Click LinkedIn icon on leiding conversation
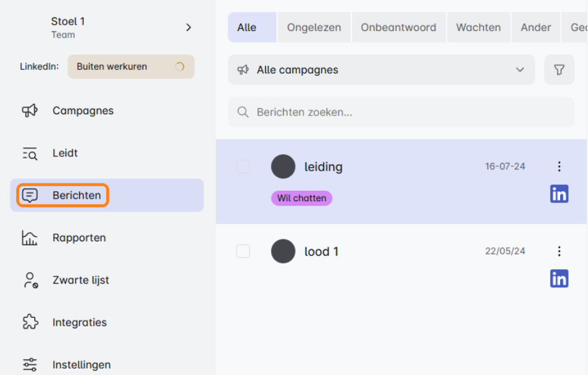 (x=559, y=193)
